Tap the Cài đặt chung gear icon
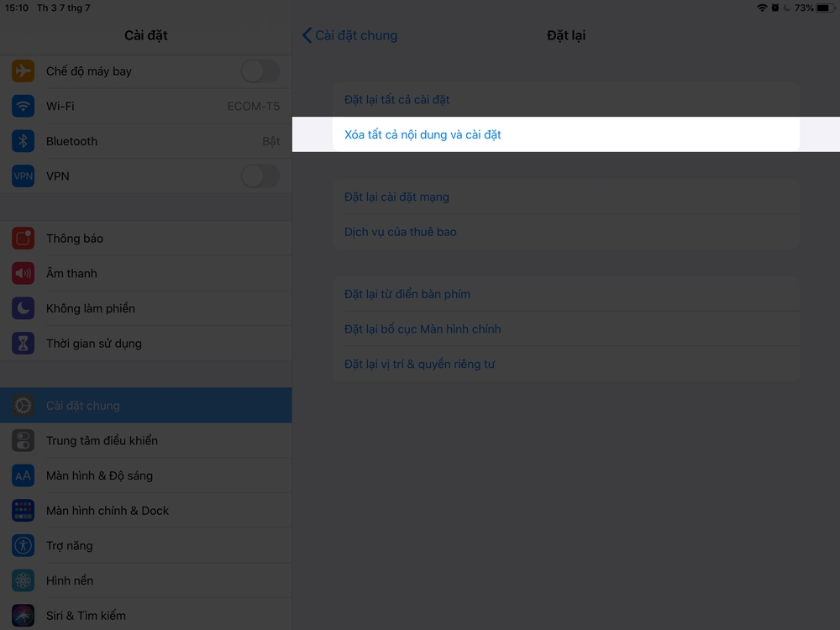This screenshot has width=840, height=630. 23,406
